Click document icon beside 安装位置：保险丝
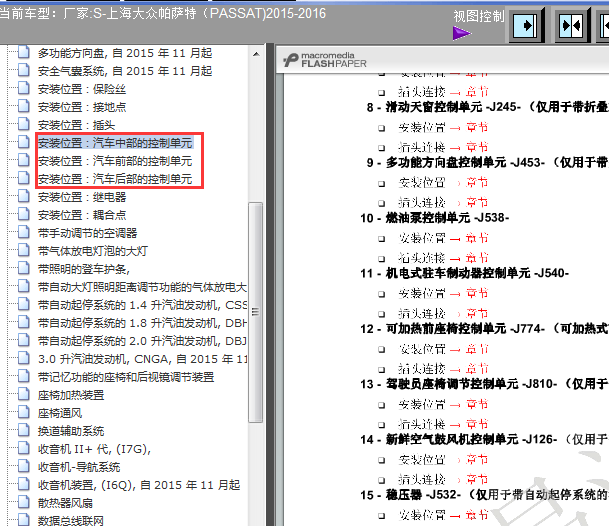Image resolution: width=609 pixels, height=526 pixels. pyautogui.click(x=23, y=89)
